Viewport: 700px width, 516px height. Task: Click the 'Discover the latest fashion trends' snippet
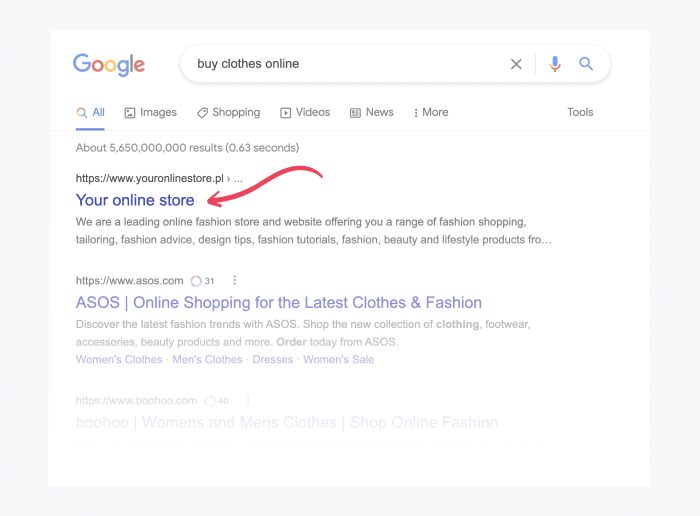point(303,333)
